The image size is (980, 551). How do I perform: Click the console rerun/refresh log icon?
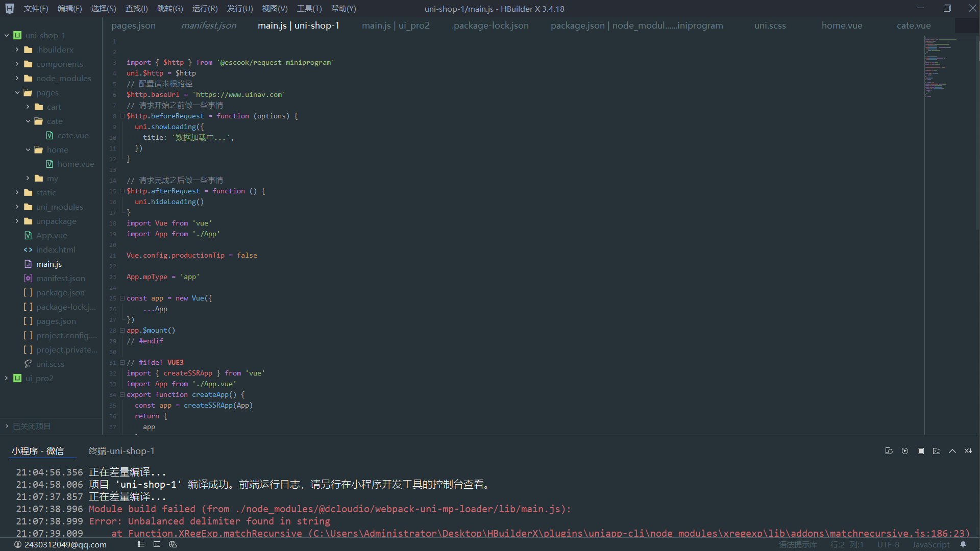pyautogui.click(x=889, y=451)
